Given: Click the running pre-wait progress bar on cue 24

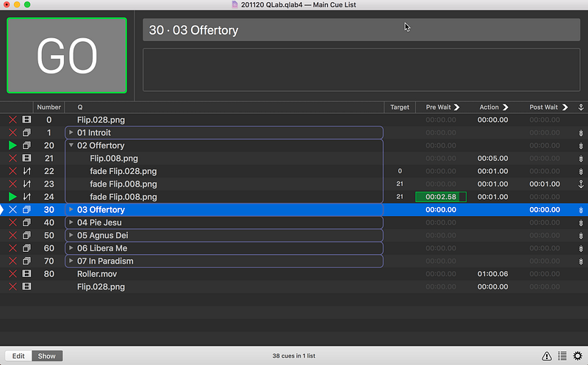Looking at the screenshot, I should tap(441, 197).
